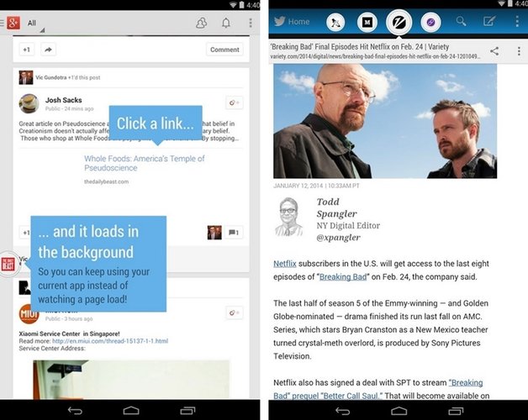This screenshot has width=528, height=420.
Task: Open the Google+ find people icon
Action: 202,23
